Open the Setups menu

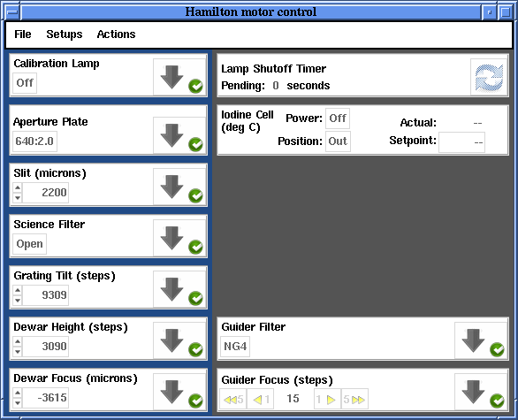pyautogui.click(x=65, y=34)
